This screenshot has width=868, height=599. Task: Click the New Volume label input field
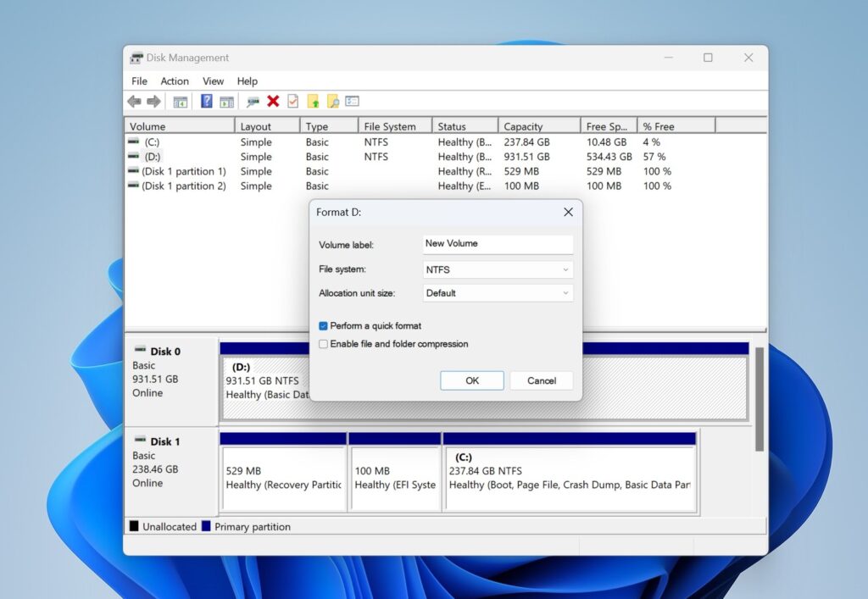pos(497,244)
